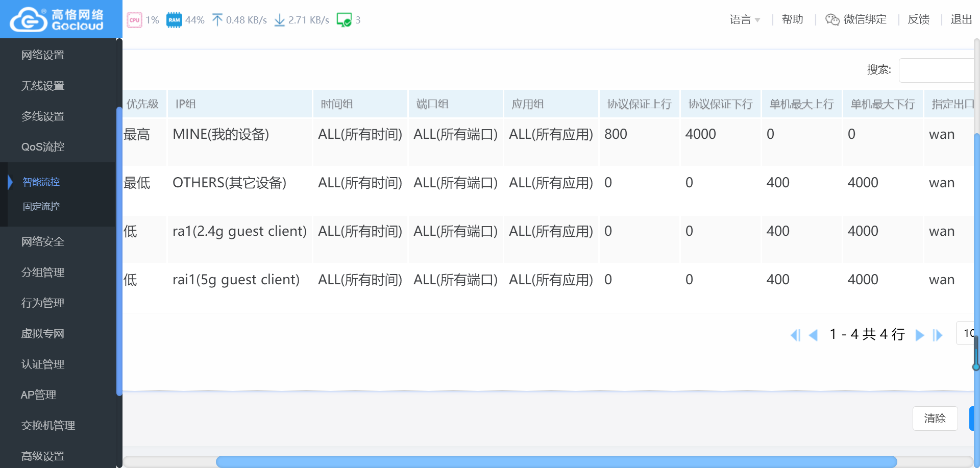
Task: Click the download speed arrow icon
Action: [279, 20]
